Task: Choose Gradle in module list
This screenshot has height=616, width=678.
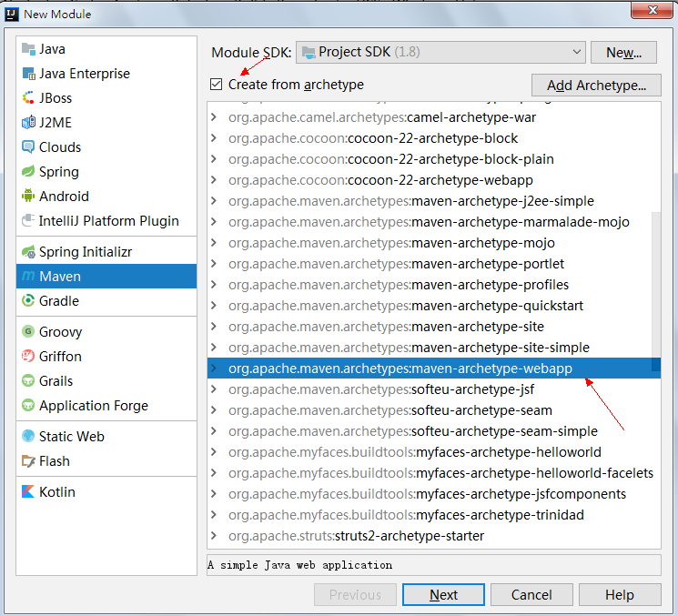Action: coord(106,300)
